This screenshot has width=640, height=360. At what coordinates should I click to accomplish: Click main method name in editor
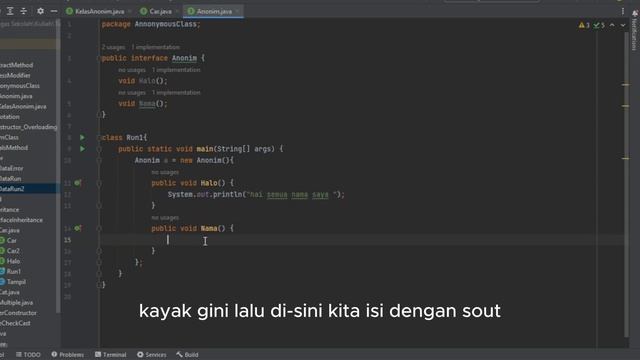coord(204,149)
